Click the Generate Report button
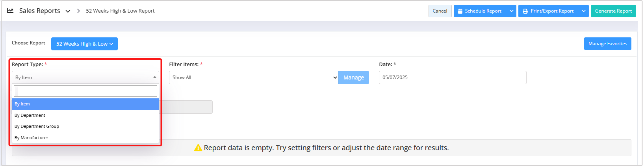The image size is (644, 166). [x=613, y=11]
